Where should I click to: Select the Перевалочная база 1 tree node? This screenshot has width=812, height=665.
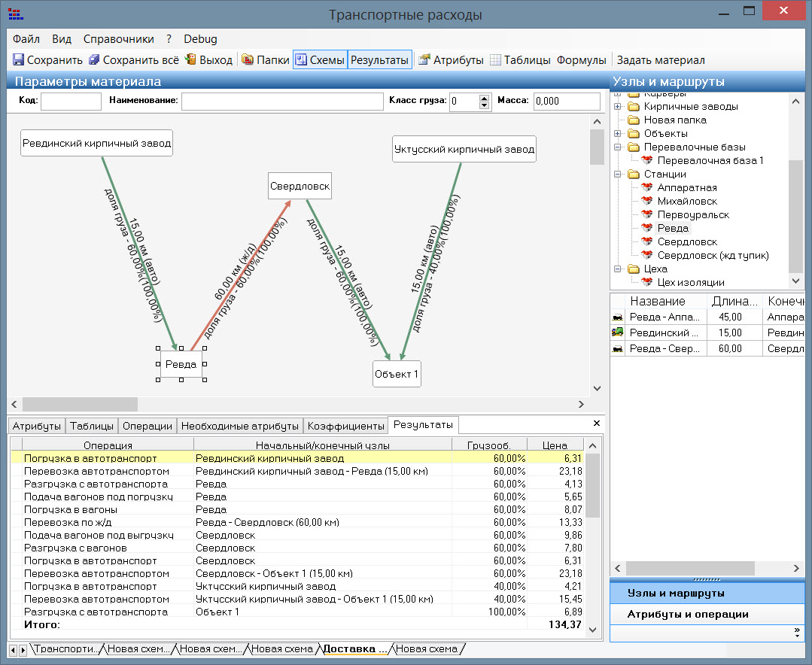click(x=710, y=160)
